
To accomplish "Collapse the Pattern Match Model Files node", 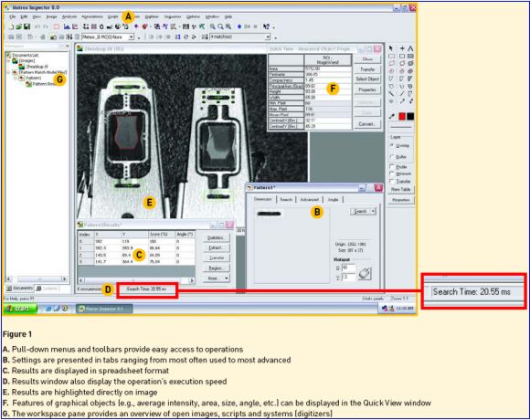I will (8, 72).
